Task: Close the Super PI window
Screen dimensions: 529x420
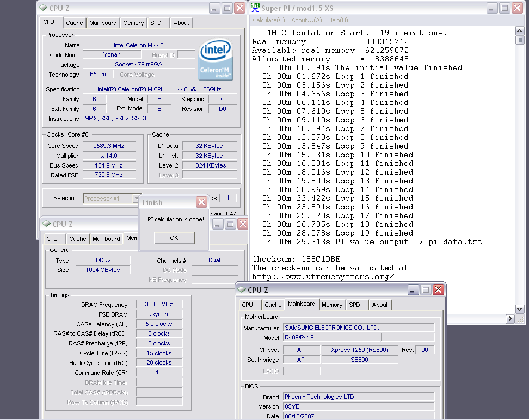Action: point(517,8)
